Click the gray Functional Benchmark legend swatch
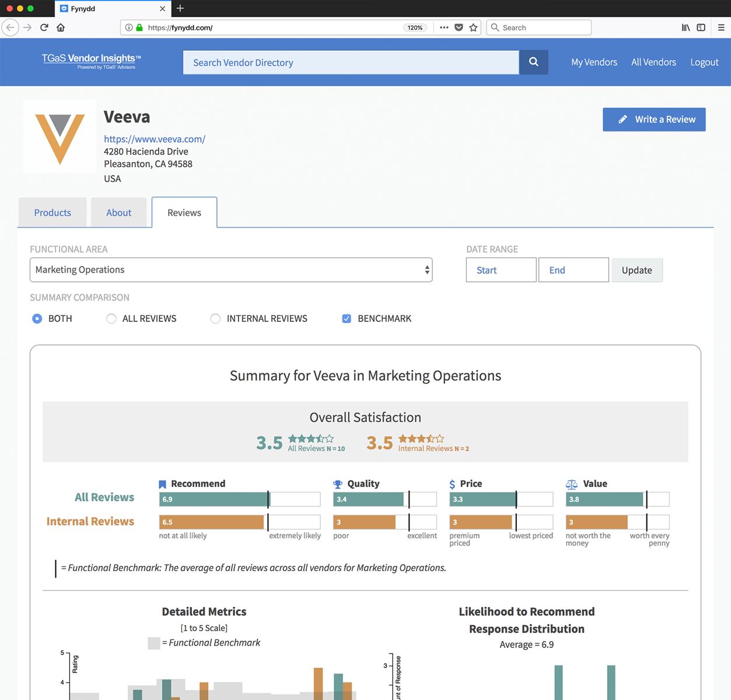The width and height of the screenshot is (731, 700). click(154, 643)
